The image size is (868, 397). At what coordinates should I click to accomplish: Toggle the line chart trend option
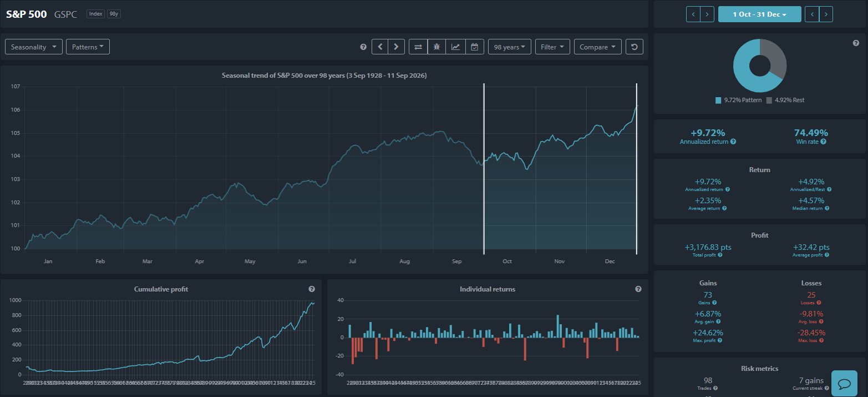click(x=455, y=47)
